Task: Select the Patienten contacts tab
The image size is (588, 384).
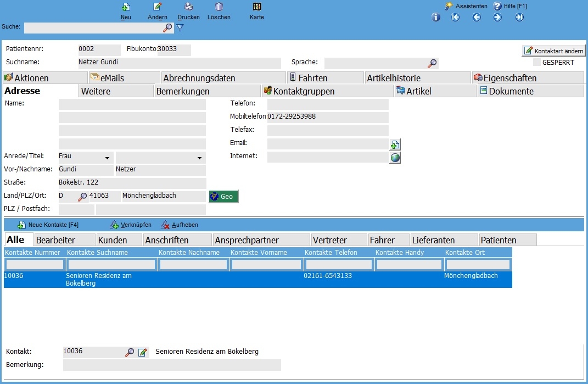Action: point(508,240)
